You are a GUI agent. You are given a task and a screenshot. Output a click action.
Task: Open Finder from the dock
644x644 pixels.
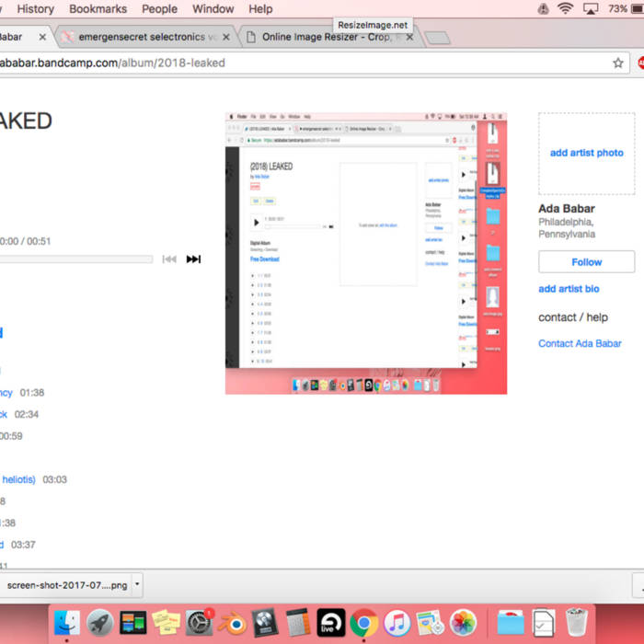point(67,623)
